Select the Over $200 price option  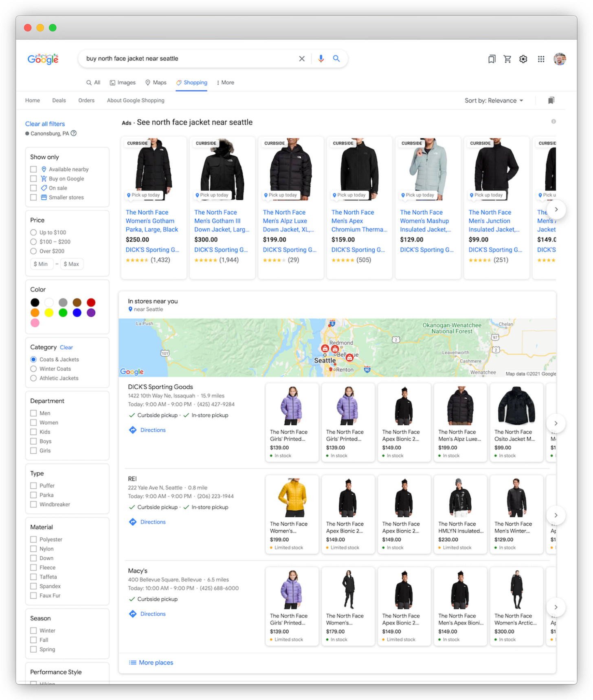pos(33,251)
